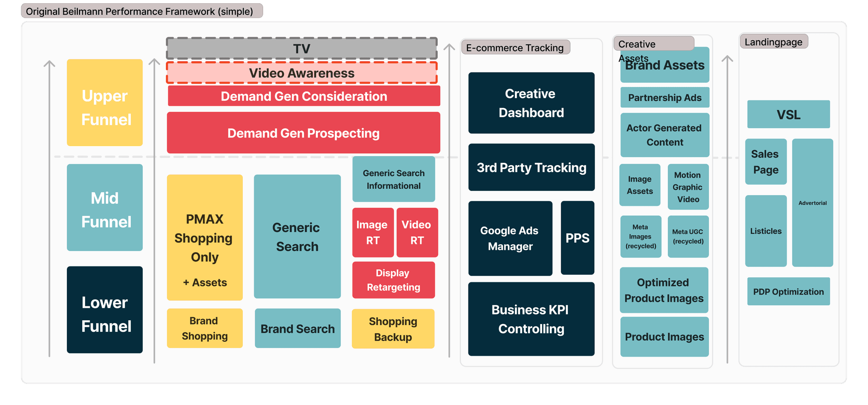The height and width of the screenshot is (405, 868).
Task: Select the Original Beilmann Performance Framework title label
Action: [x=141, y=11]
